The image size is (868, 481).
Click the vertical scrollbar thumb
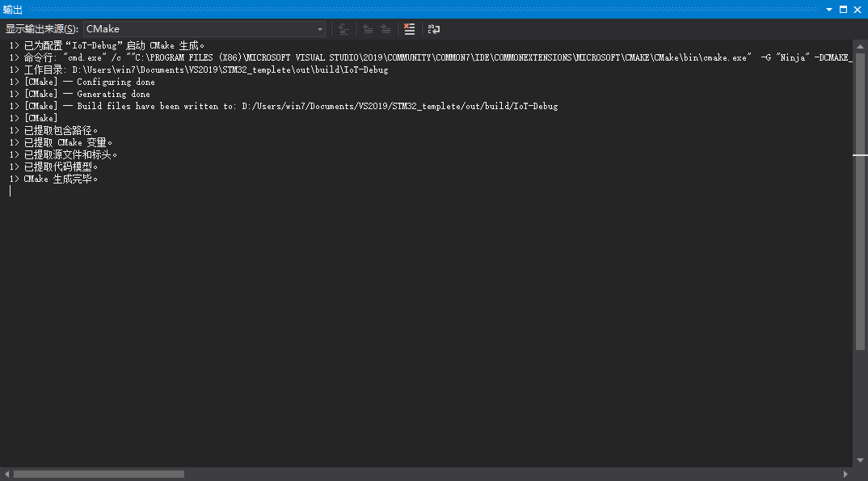click(x=860, y=201)
